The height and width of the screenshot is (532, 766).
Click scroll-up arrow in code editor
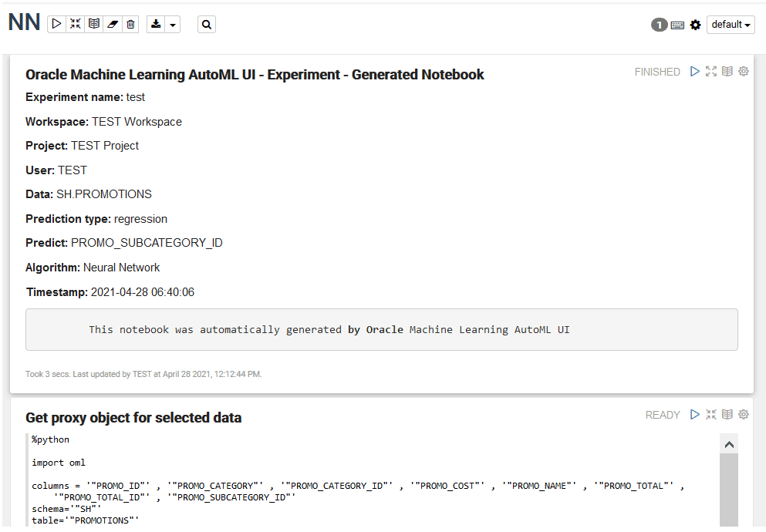tap(729, 444)
